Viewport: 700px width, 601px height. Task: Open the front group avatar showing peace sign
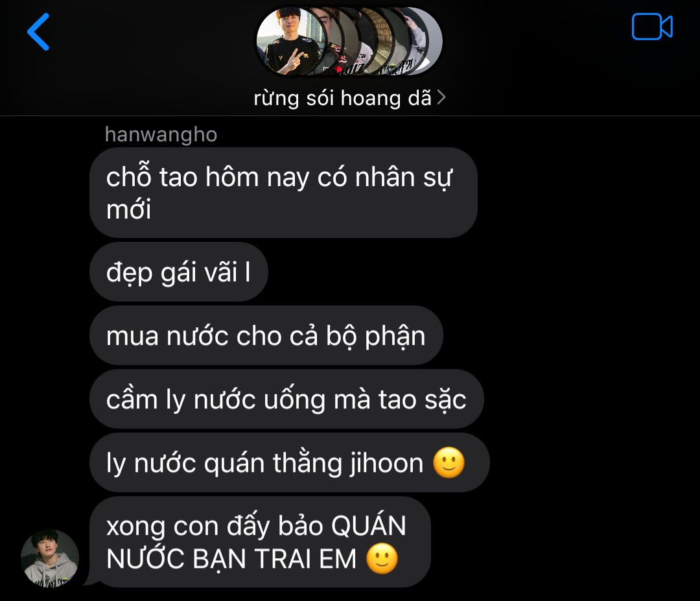point(290,41)
